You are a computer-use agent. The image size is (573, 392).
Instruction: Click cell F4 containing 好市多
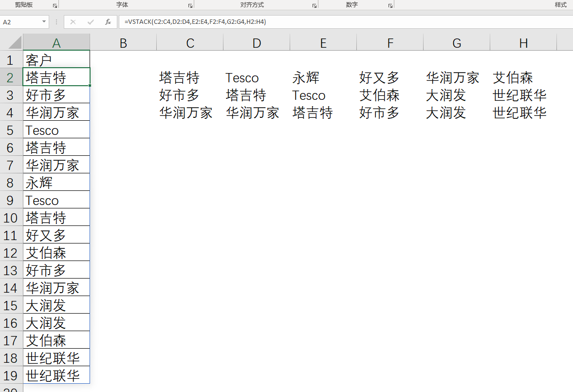(x=390, y=112)
